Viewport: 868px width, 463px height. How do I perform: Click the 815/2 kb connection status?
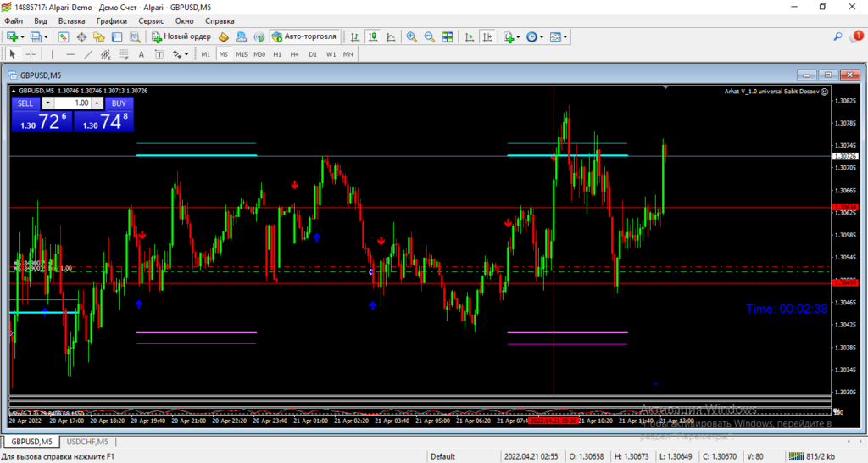pyautogui.click(x=811, y=456)
